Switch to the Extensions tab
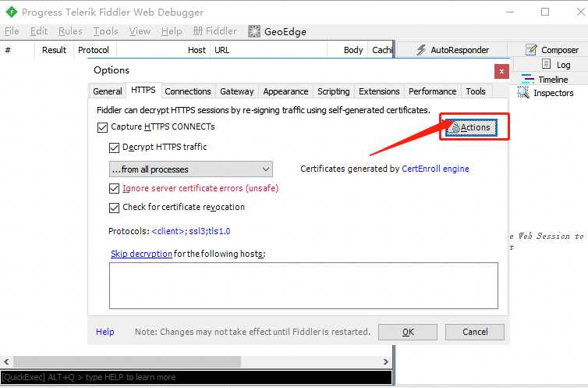This screenshot has width=588, height=388. [x=379, y=91]
